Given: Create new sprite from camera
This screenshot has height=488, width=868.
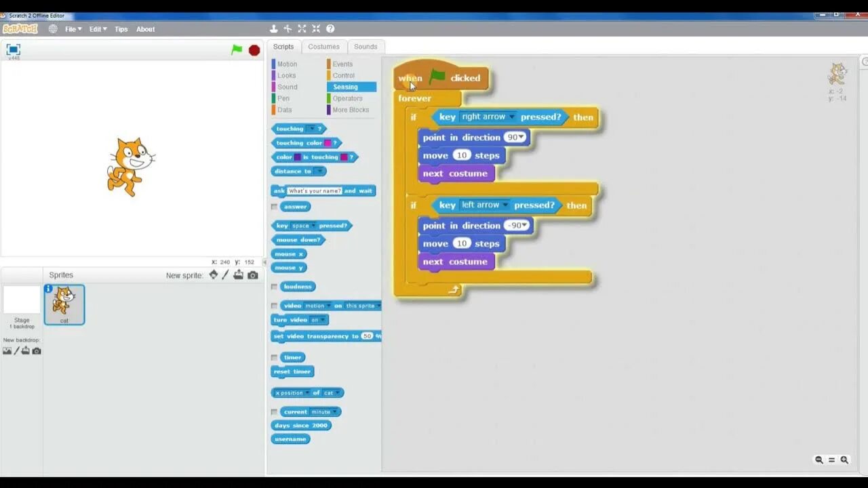Looking at the screenshot, I should coord(253,274).
